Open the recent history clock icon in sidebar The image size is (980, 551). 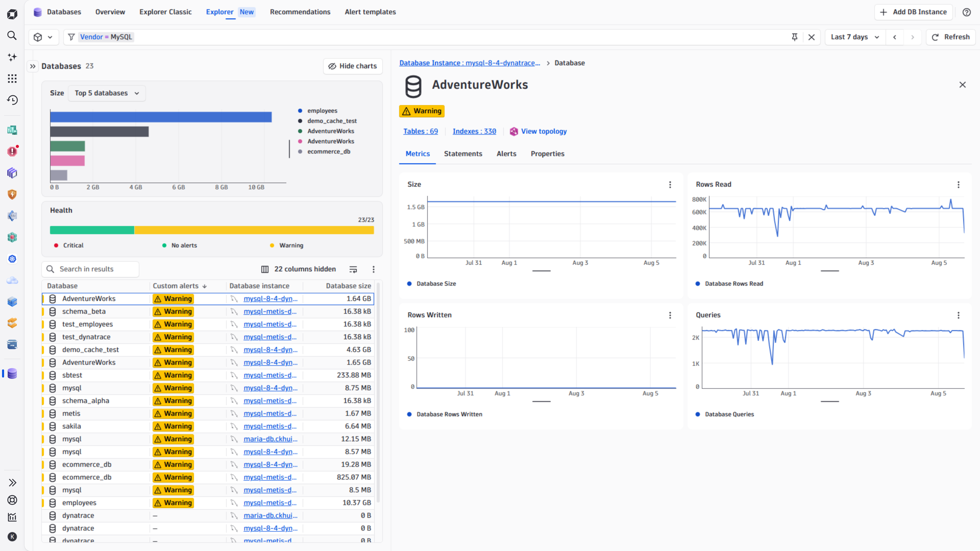[12, 100]
